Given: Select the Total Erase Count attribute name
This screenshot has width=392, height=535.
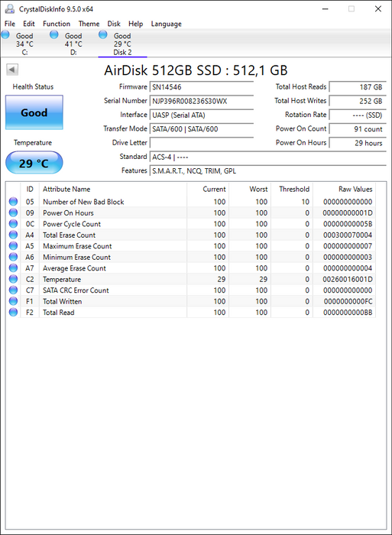Looking at the screenshot, I should pyautogui.click(x=69, y=235).
